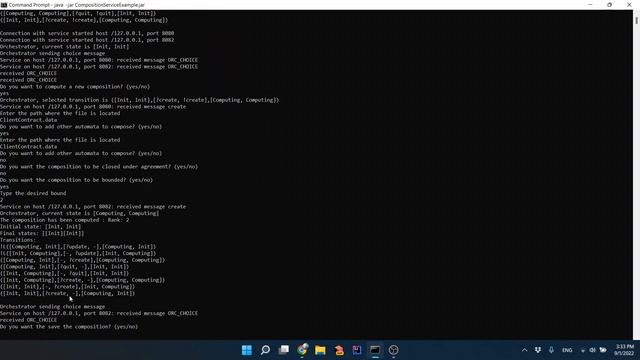Open the volume tray icon
Image resolution: width=640 pixels, height=360 pixels.
point(592,350)
